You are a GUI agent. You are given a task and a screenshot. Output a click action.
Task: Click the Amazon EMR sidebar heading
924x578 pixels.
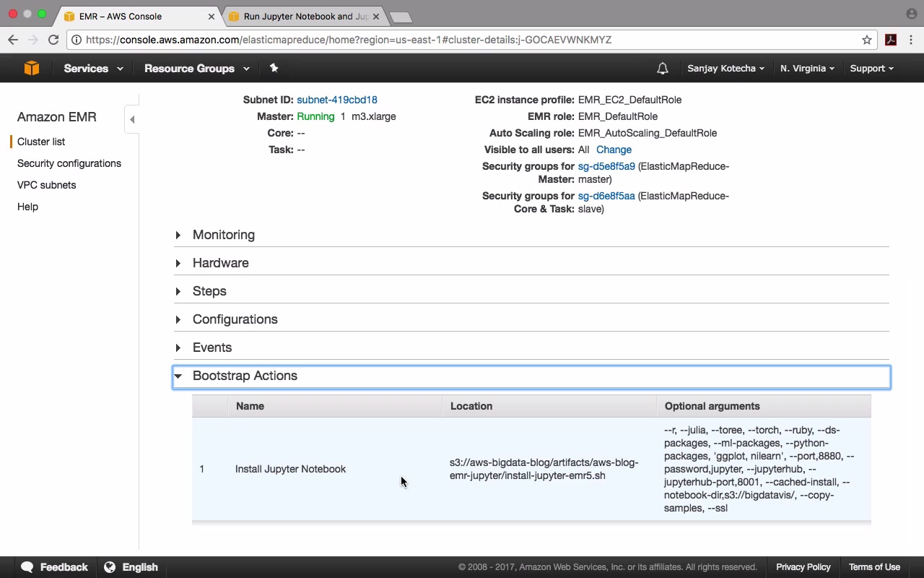click(x=57, y=117)
